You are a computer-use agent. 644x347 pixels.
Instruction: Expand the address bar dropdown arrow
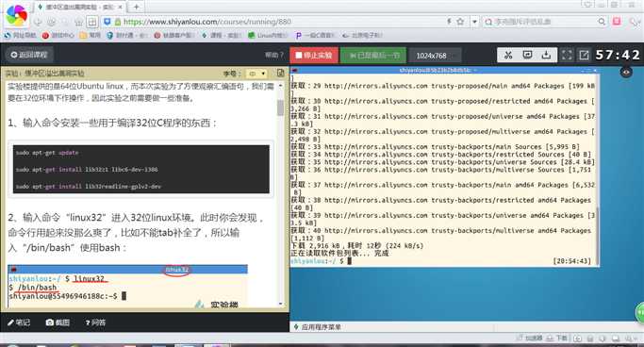(x=474, y=22)
